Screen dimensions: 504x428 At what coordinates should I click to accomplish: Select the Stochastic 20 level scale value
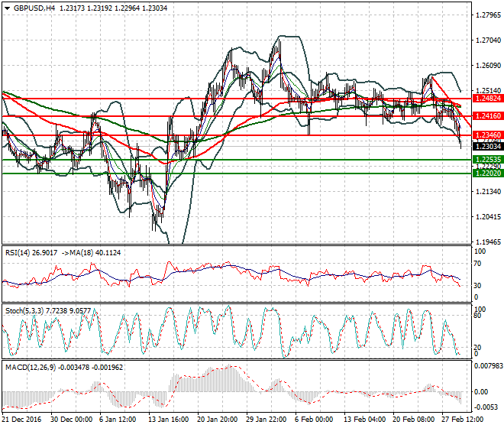pos(478,347)
